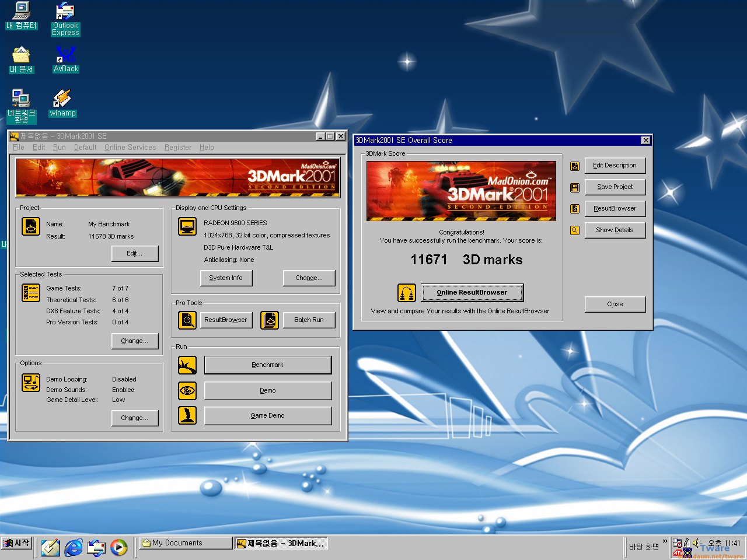The height and width of the screenshot is (560, 747).
Task: Launch Windows Media Player from quick launch
Action: pos(119,547)
